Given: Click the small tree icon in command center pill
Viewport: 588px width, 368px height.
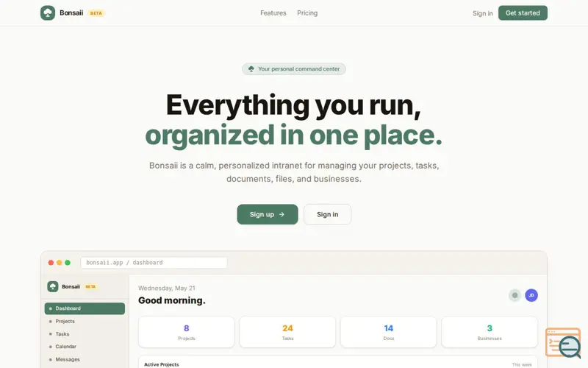Looking at the screenshot, I should [251, 68].
